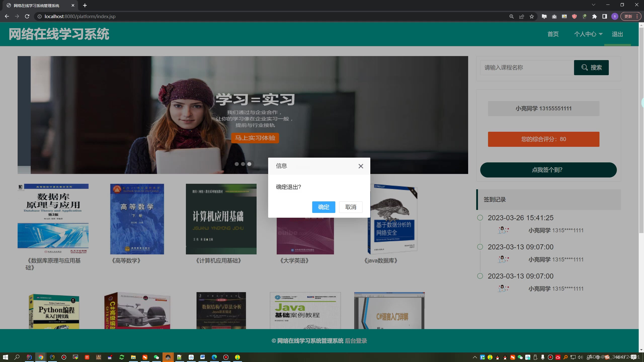Open WeChat from the Windows taskbar
The image size is (644, 362).
pos(156,357)
